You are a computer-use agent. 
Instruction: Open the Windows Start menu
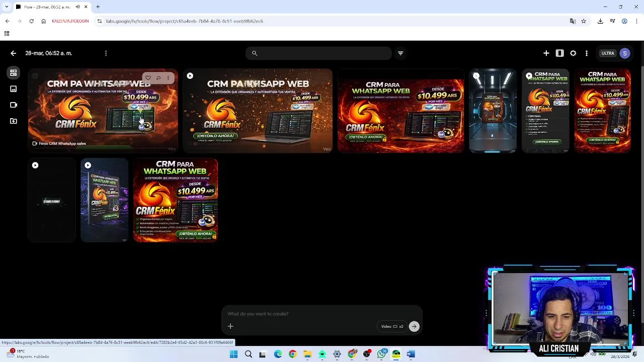point(233,354)
